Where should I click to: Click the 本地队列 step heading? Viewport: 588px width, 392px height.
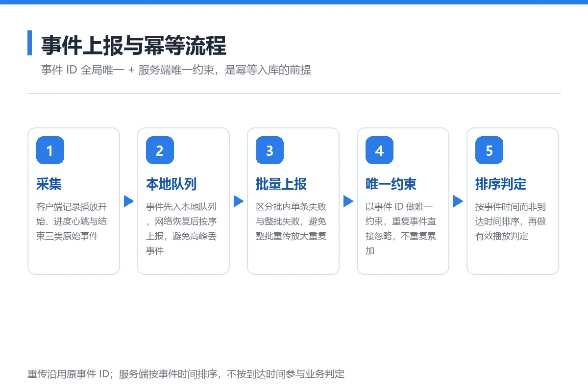[x=171, y=184]
